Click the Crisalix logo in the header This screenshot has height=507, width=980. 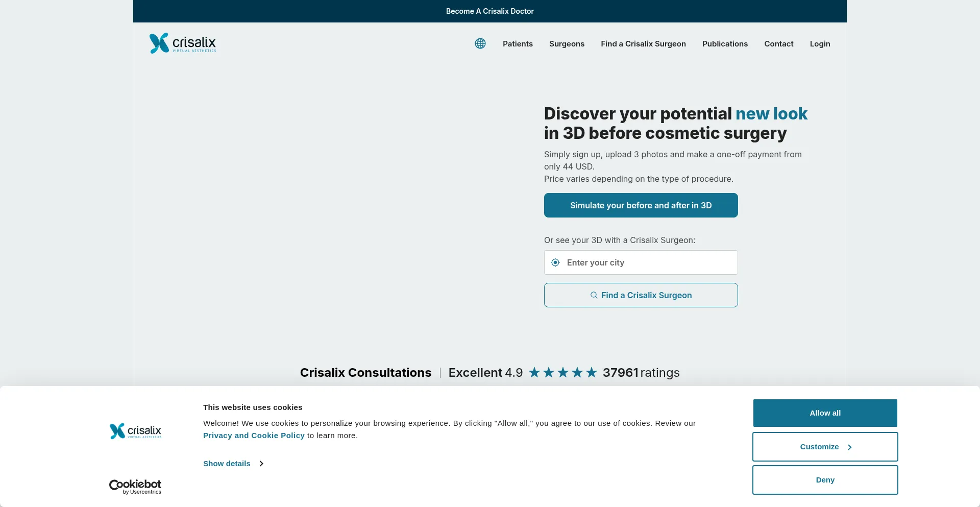(x=183, y=43)
